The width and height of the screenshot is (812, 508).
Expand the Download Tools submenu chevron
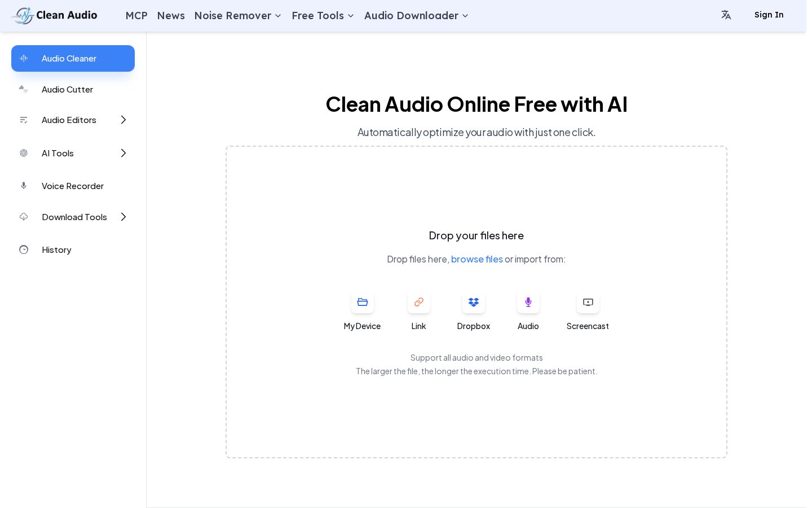pos(123,217)
